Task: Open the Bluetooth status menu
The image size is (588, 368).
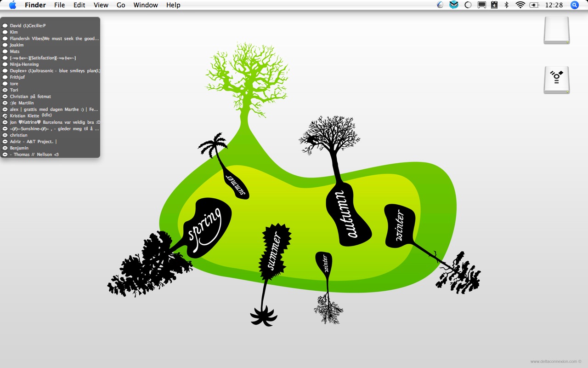Action: 507,5
